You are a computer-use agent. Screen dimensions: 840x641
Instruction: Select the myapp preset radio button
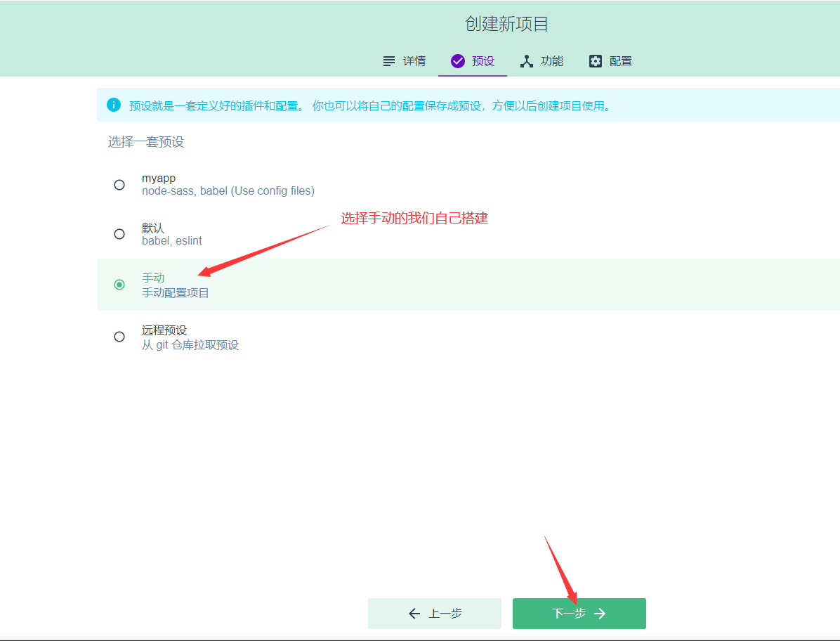coord(119,185)
